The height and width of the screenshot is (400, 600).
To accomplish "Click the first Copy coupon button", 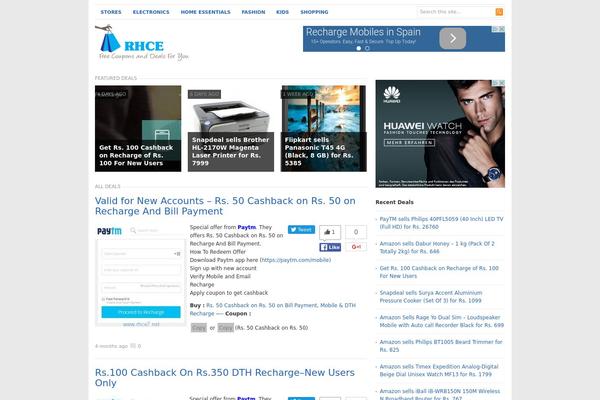I will (x=199, y=328).
